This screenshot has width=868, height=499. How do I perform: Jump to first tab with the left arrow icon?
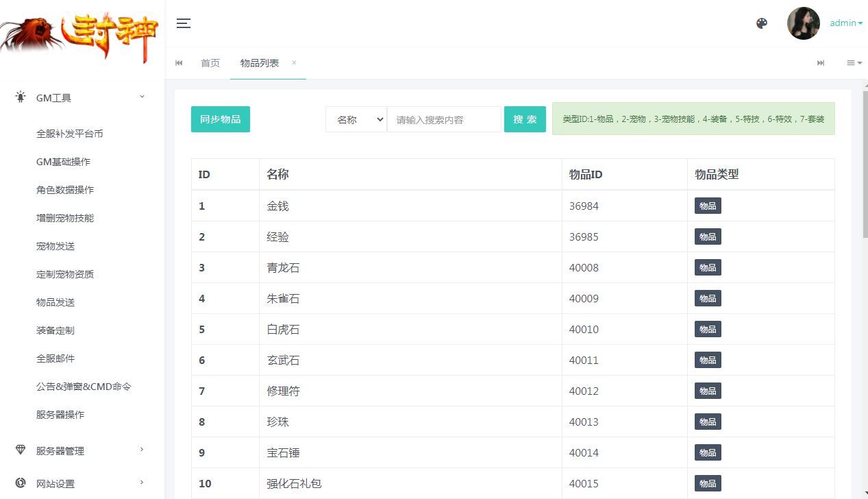(179, 62)
